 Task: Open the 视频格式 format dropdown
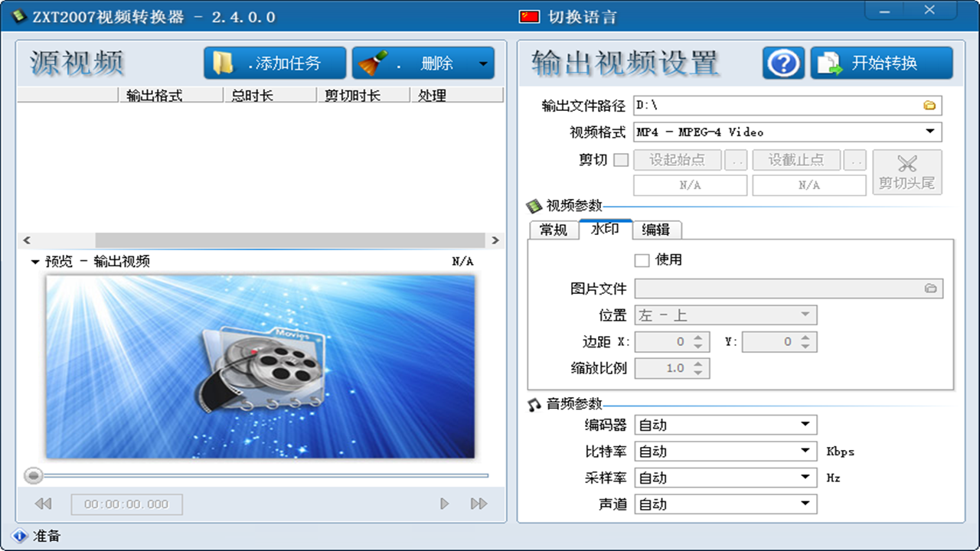point(931,132)
